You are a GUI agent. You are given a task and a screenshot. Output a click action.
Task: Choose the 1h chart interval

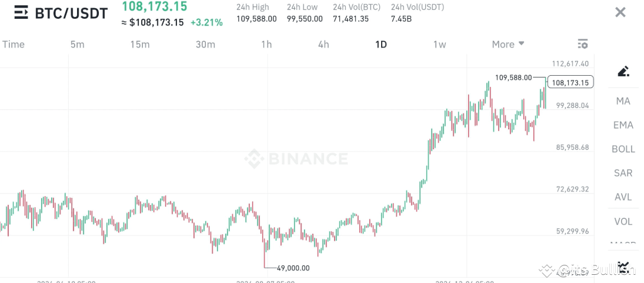coord(266,44)
